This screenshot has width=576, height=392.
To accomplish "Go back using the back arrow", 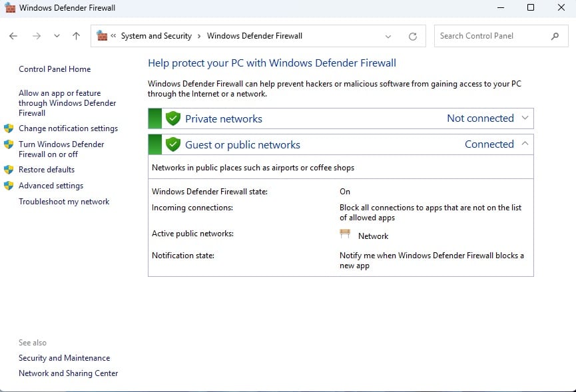I will tap(13, 36).
